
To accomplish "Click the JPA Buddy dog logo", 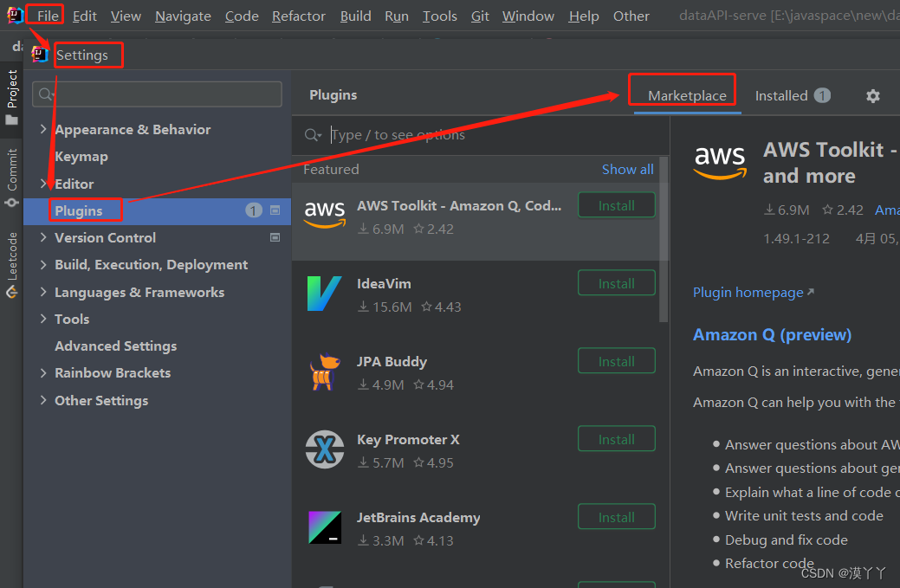I will pos(325,372).
